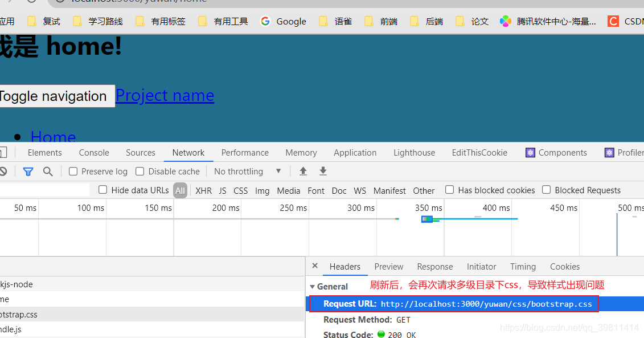The image size is (644, 338).
Task: Click the import HAR upload arrow
Action: 303,171
